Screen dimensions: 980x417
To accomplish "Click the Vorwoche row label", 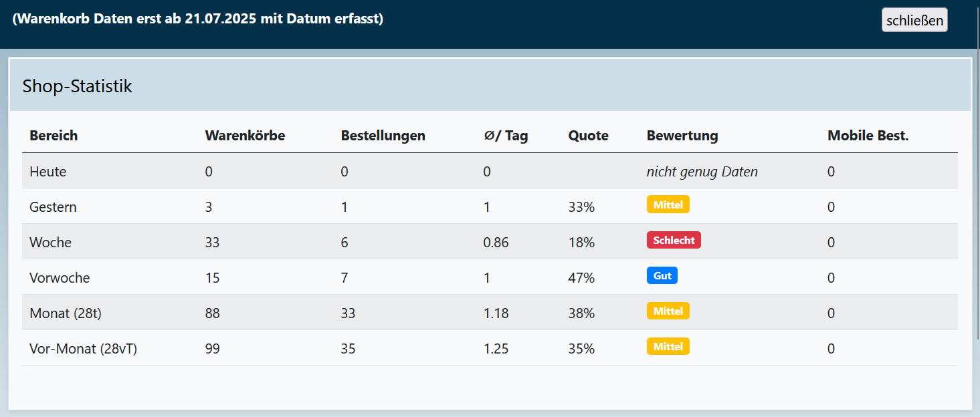I will click(x=60, y=278).
